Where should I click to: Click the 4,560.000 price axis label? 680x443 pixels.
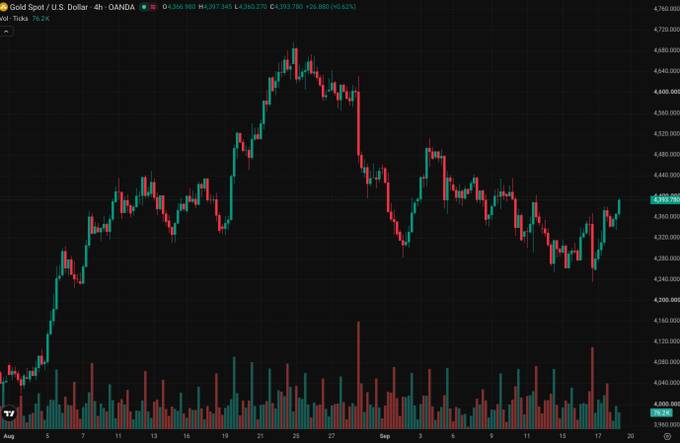[x=666, y=113]
